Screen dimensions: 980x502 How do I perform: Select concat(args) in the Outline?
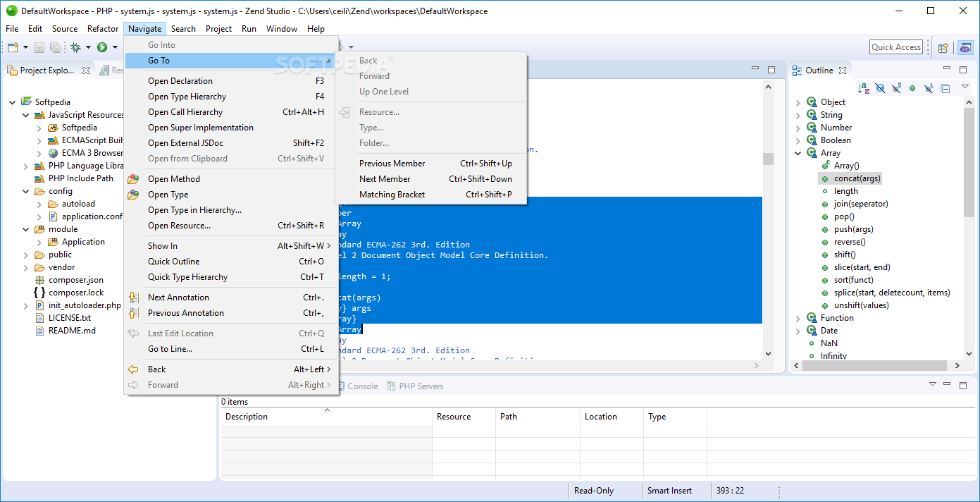coord(857,178)
